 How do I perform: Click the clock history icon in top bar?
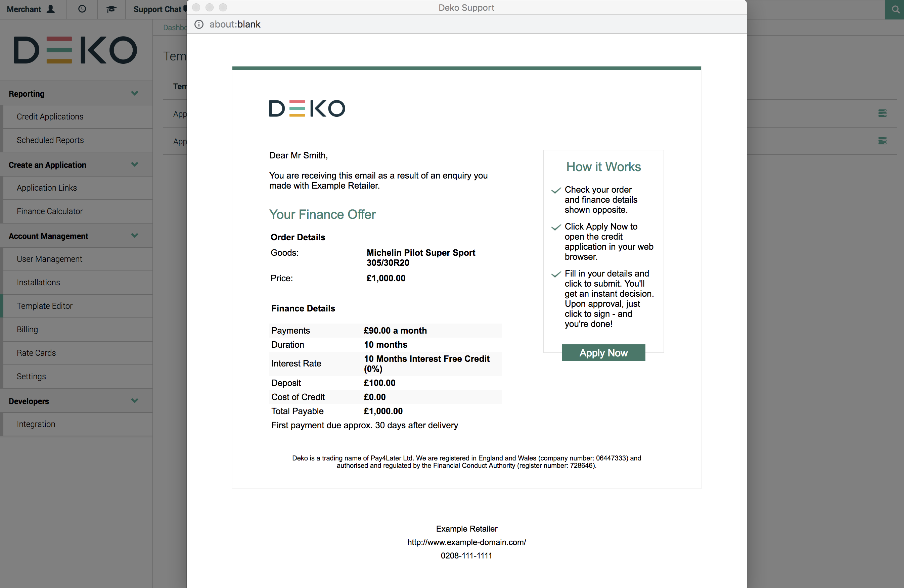82,9
